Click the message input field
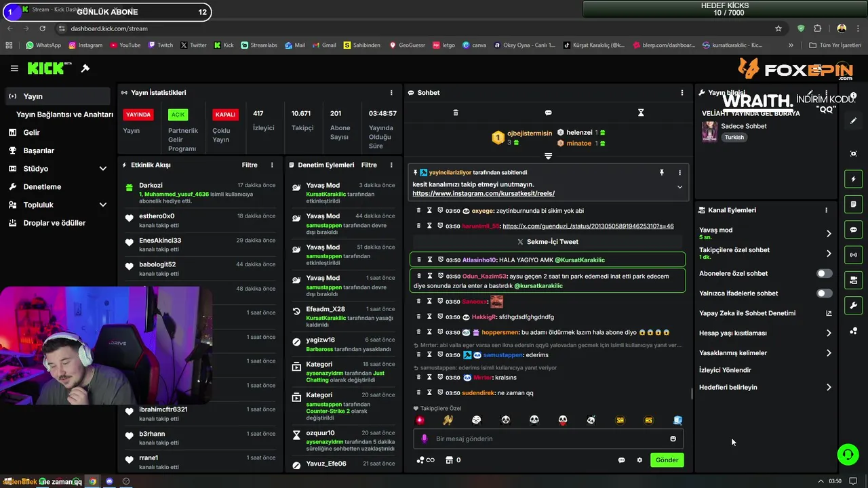The width and height of the screenshot is (868, 488). [x=548, y=439]
